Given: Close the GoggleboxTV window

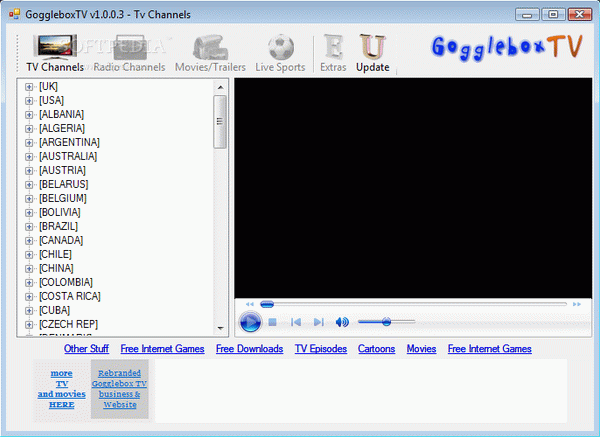Looking at the screenshot, I should [579, 15].
